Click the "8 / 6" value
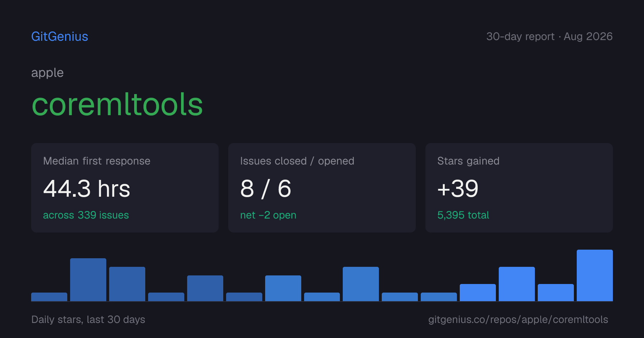The image size is (644, 338). pos(266,188)
